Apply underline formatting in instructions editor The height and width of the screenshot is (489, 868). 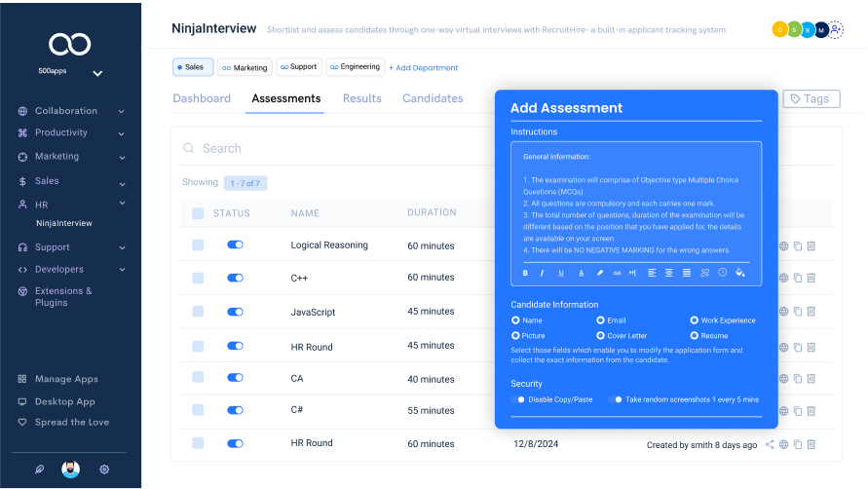coord(561,273)
